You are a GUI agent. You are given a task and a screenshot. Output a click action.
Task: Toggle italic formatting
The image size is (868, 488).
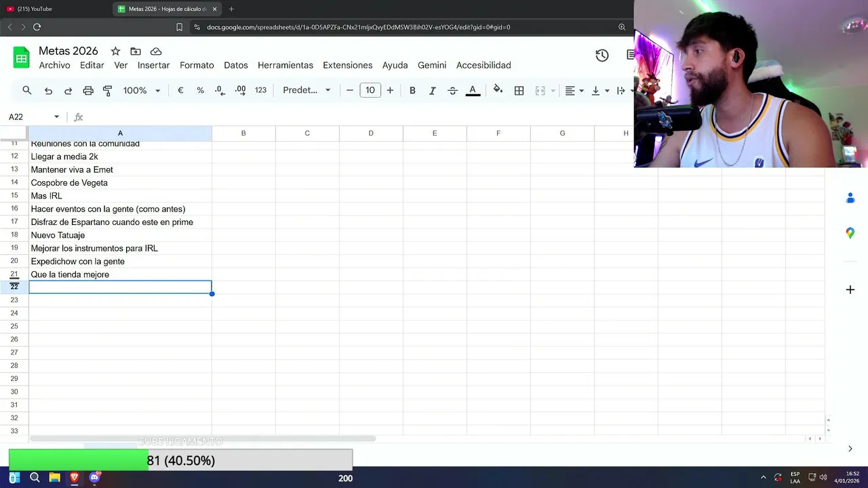point(432,90)
